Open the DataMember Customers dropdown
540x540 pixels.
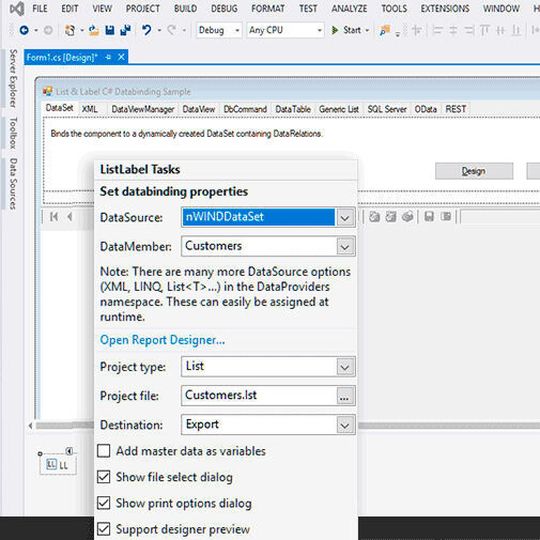[x=345, y=246]
